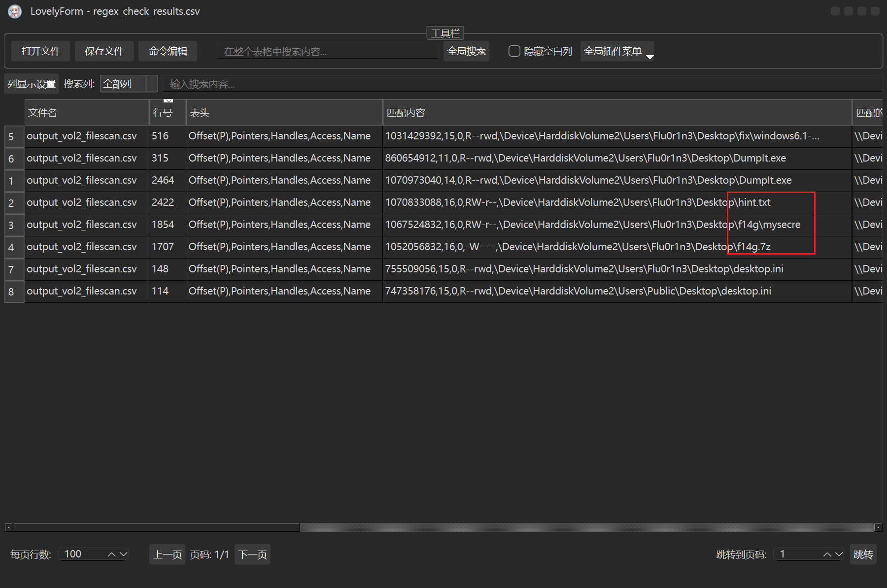This screenshot has height=588, width=887.
Task: Select row header number 7
Action: point(14,269)
